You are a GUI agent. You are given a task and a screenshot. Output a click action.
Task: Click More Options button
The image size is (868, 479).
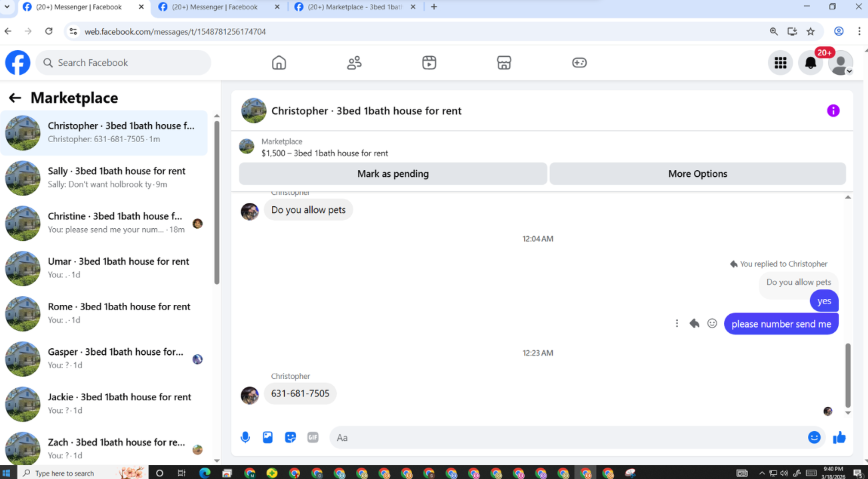point(697,173)
